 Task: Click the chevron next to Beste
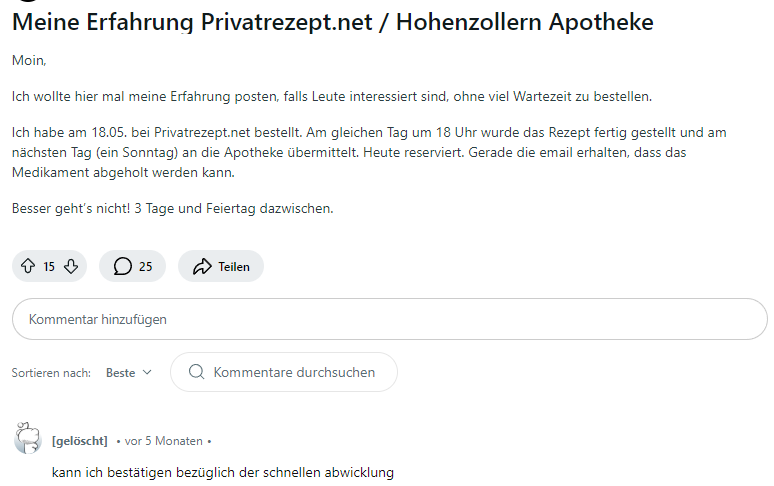click(x=148, y=372)
